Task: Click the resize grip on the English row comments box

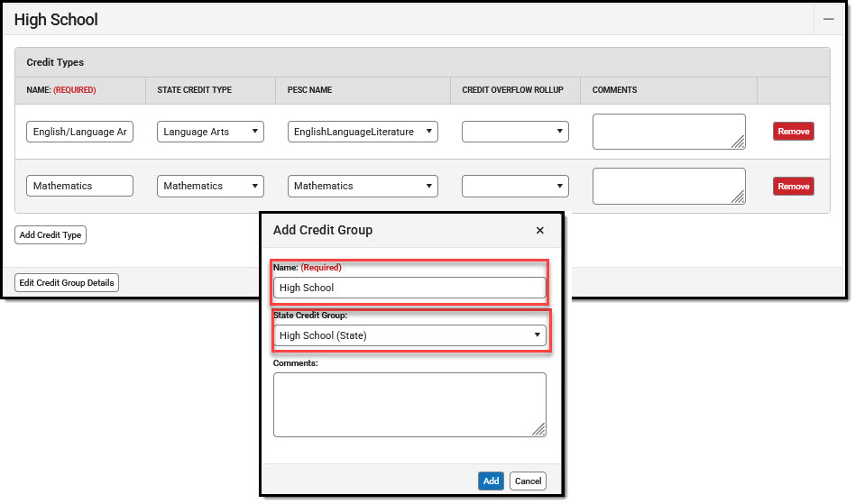Action: pos(738,142)
